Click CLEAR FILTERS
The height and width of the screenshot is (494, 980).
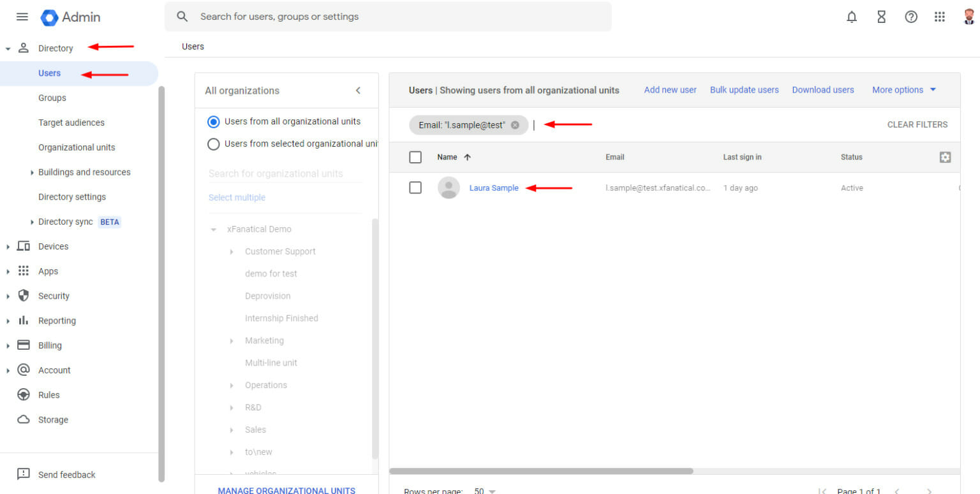coord(917,124)
